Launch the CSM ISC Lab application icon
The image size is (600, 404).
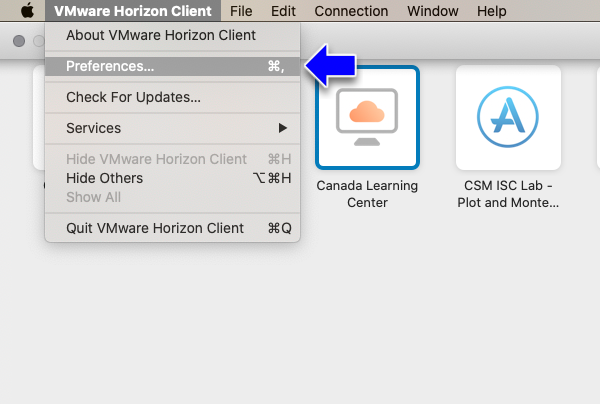508,117
